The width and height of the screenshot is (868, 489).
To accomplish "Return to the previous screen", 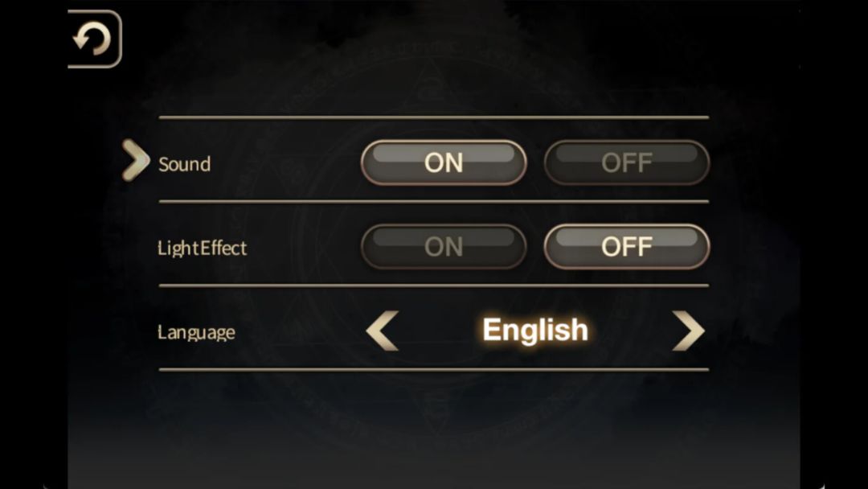I will click(93, 39).
